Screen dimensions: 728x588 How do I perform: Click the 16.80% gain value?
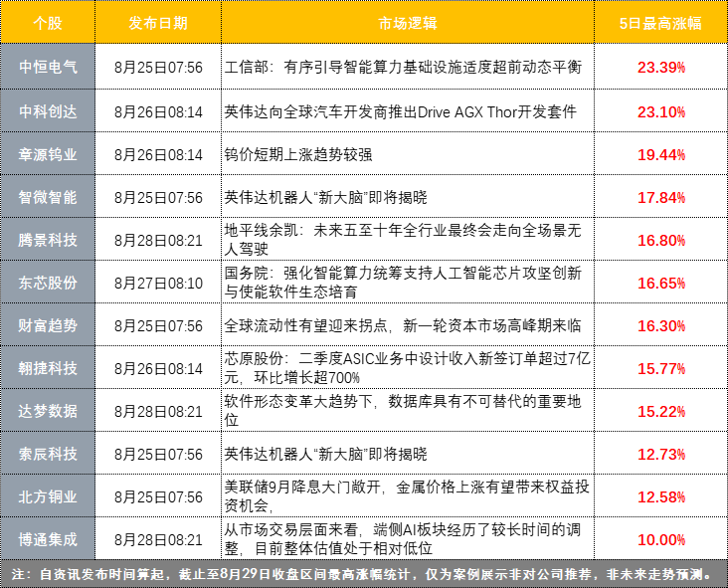tap(661, 240)
